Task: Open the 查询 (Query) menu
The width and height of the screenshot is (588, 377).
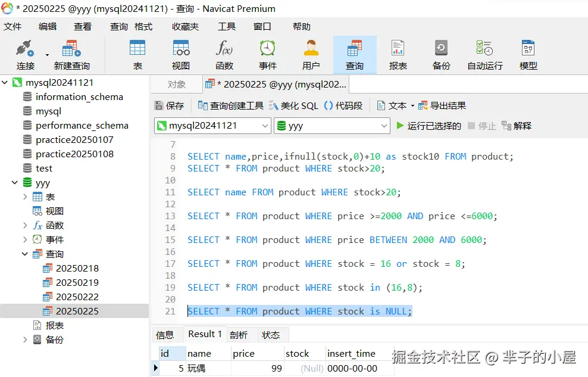Action: tap(119, 27)
